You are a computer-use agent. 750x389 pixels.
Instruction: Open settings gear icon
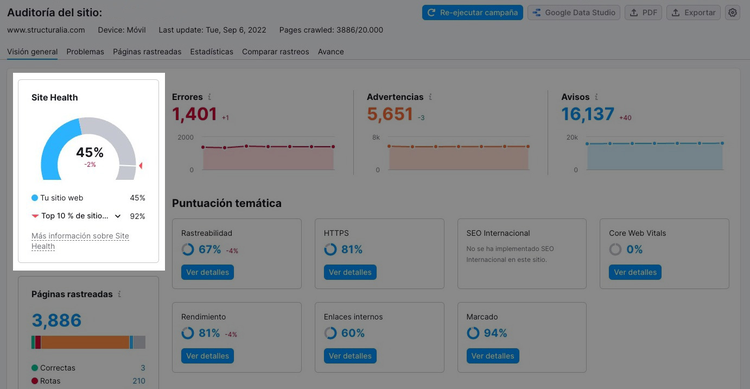pos(732,12)
